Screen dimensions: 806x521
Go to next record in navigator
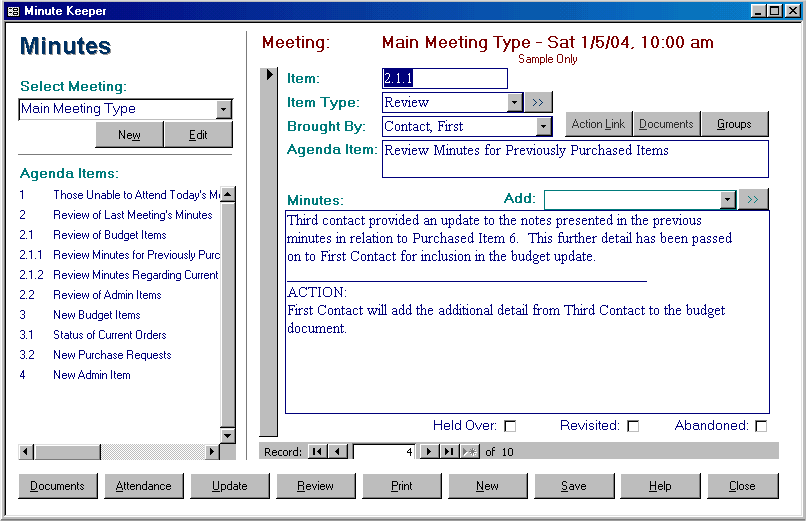pos(429,452)
